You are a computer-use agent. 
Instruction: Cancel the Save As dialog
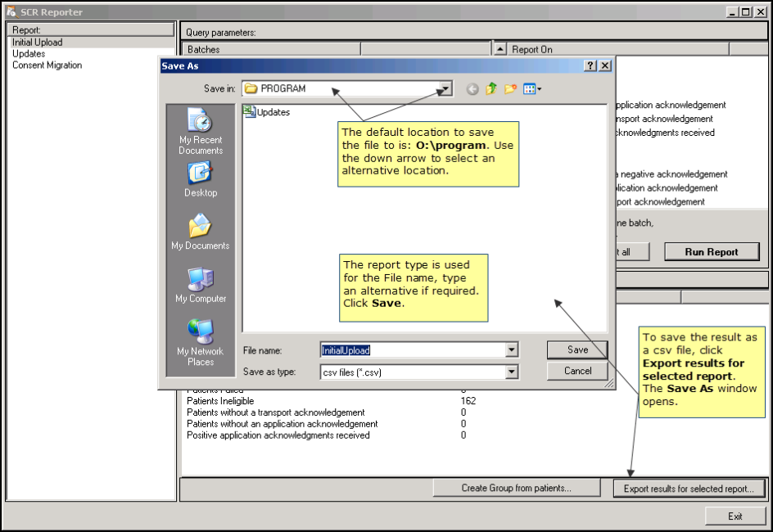coord(577,371)
